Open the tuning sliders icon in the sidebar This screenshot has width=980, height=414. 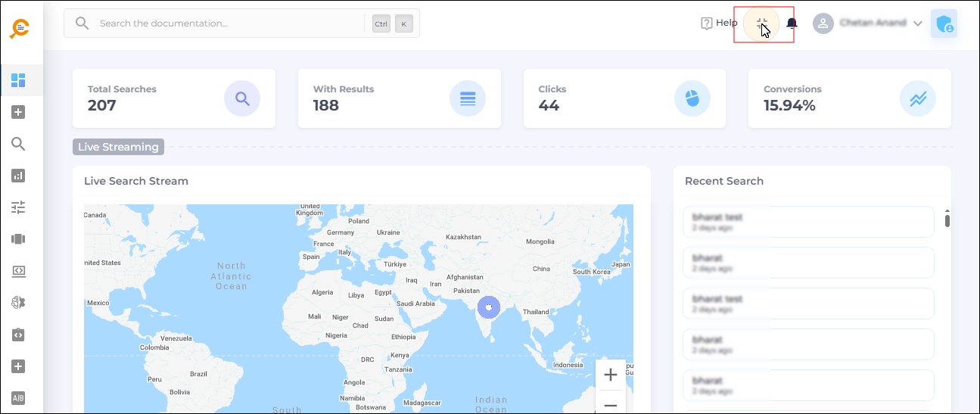click(x=19, y=207)
